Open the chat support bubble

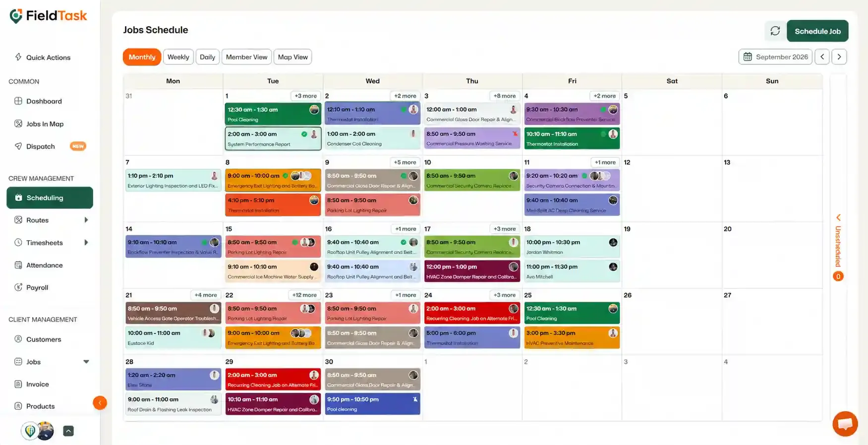click(845, 424)
